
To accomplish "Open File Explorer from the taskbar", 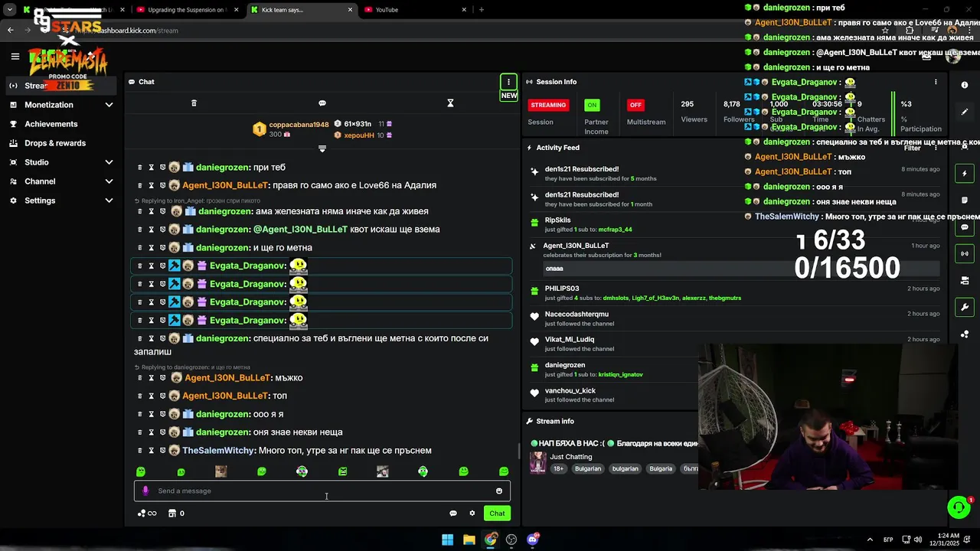I will 469,540.
